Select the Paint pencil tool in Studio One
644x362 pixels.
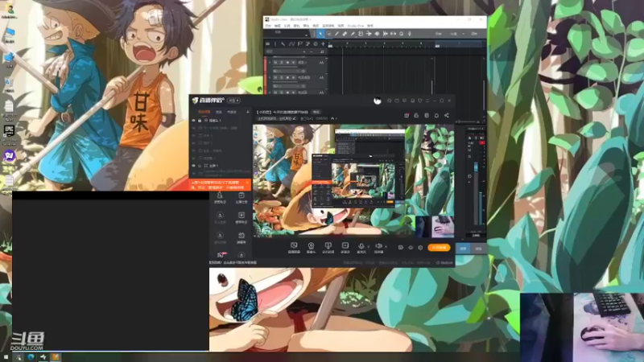coord(353,34)
